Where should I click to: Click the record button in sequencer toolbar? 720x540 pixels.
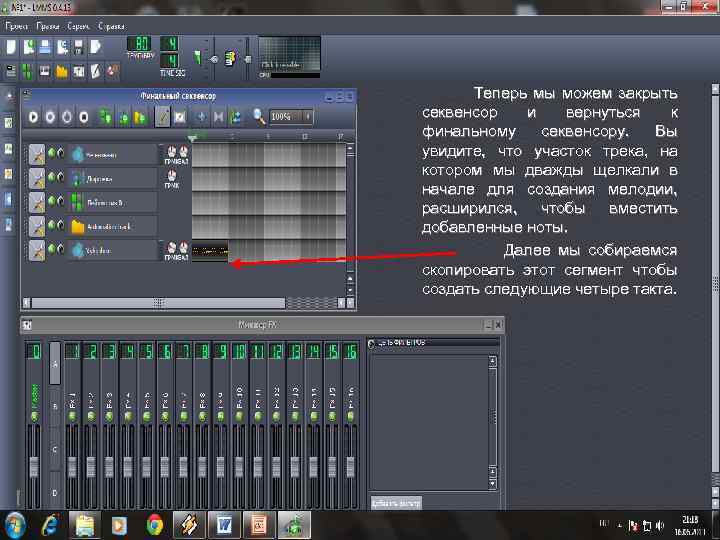[x=50, y=117]
